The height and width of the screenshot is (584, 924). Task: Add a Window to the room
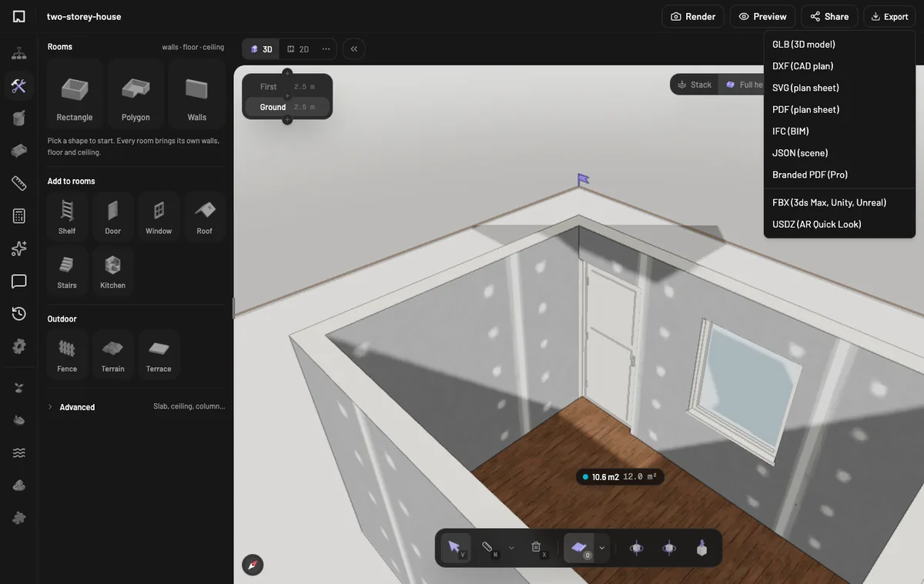point(159,217)
